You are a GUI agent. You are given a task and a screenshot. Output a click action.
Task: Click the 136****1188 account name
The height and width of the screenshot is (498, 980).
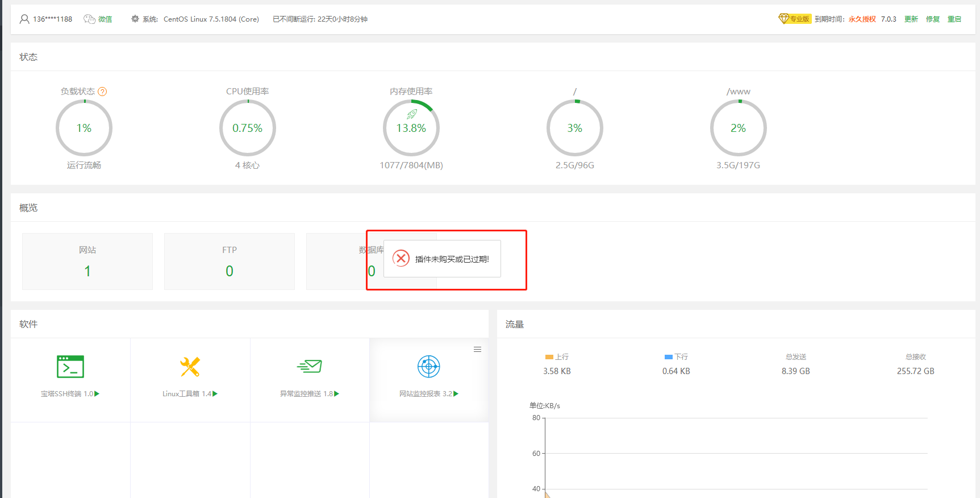pos(52,19)
